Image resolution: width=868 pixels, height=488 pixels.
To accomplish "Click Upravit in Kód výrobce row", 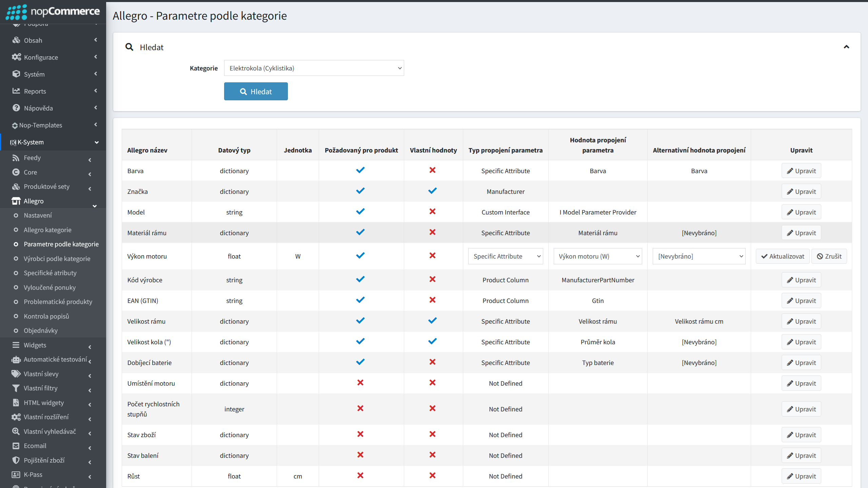I will point(801,280).
